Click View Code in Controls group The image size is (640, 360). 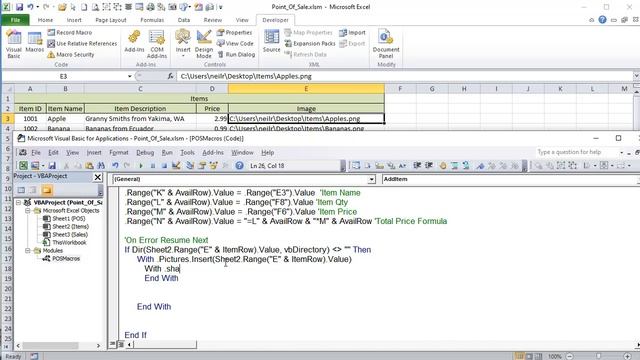(235, 43)
